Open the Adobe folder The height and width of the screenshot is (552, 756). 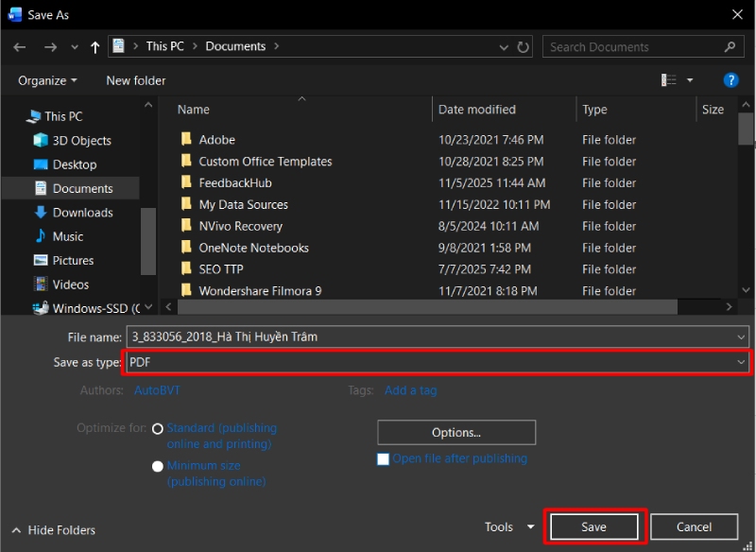[216, 140]
